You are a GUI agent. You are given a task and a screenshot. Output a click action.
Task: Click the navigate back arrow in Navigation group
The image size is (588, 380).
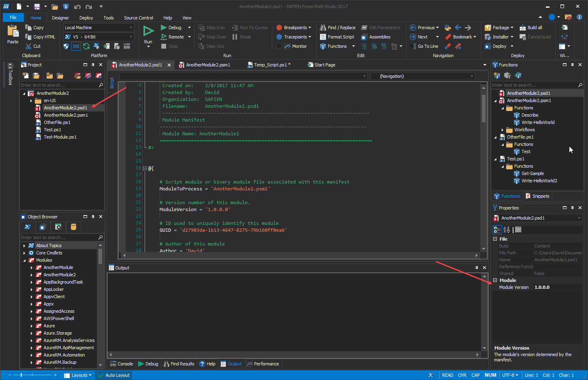coord(458,28)
